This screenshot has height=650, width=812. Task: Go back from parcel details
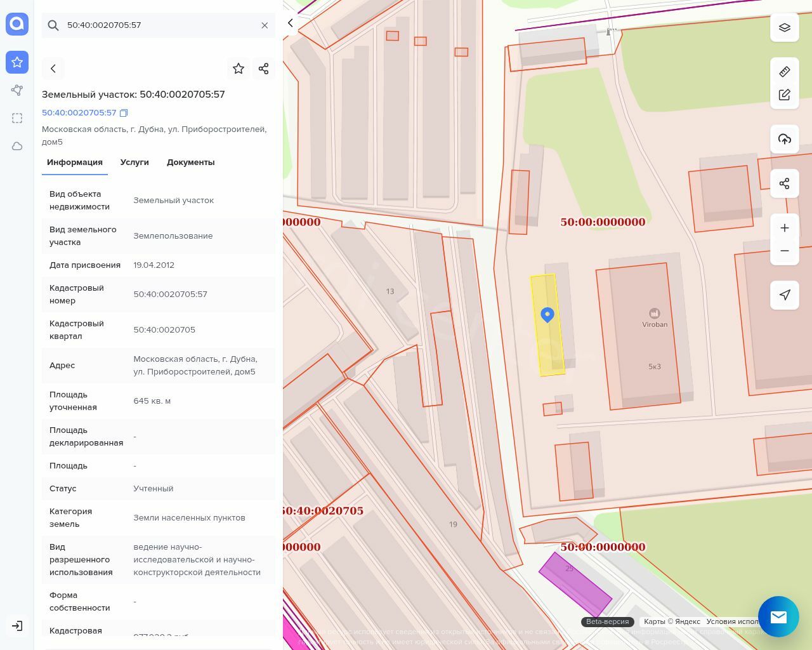point(53,69)
